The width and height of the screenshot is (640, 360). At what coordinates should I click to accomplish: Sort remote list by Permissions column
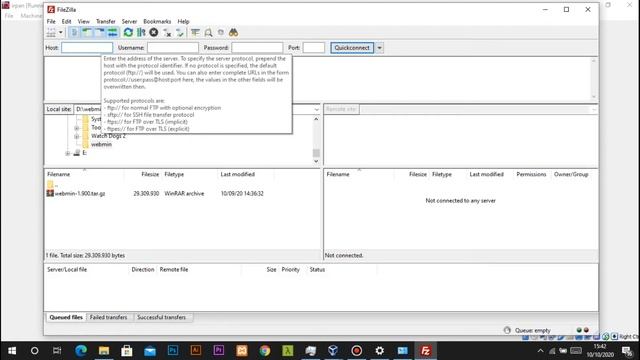click(531, 174)
